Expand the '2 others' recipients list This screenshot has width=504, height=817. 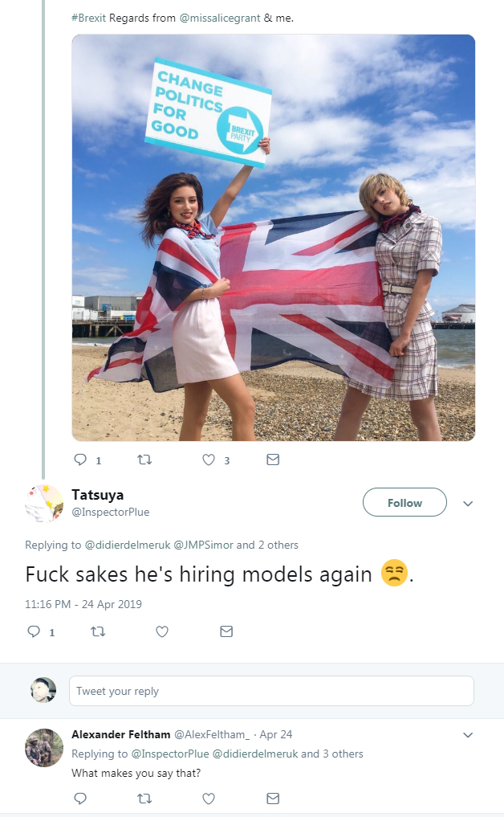point(278,545)
